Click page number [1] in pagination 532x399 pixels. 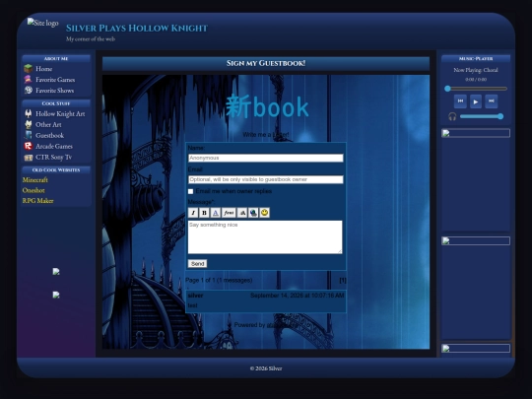pyautogui.click(x=343, y=280)
